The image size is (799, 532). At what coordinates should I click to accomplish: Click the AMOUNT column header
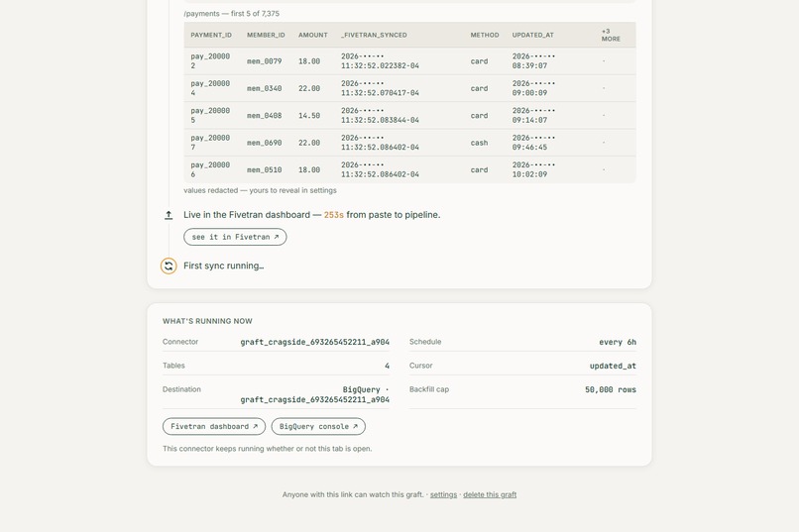coord(313,35)
